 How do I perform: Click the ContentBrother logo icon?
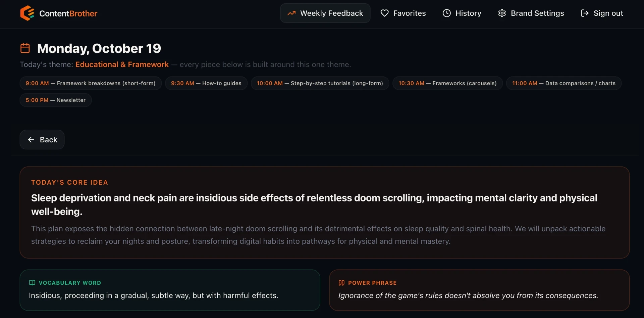click(27, 13)
